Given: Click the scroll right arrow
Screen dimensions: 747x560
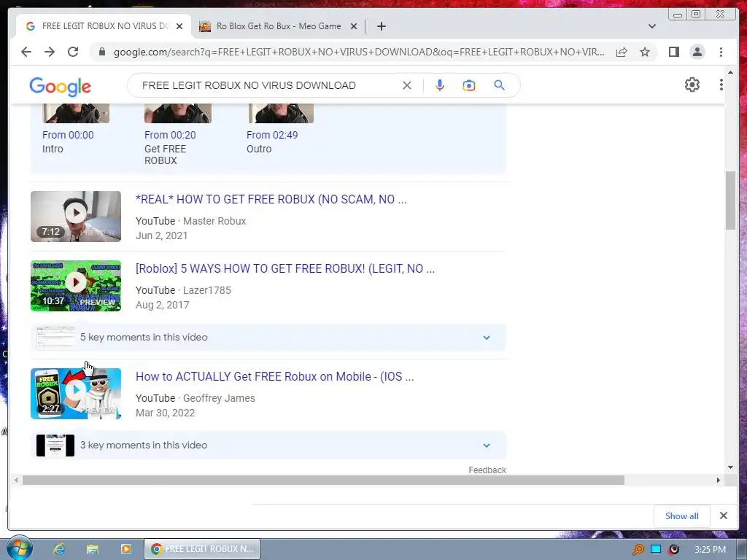Looking at the screenshot, I should point(719,480).
